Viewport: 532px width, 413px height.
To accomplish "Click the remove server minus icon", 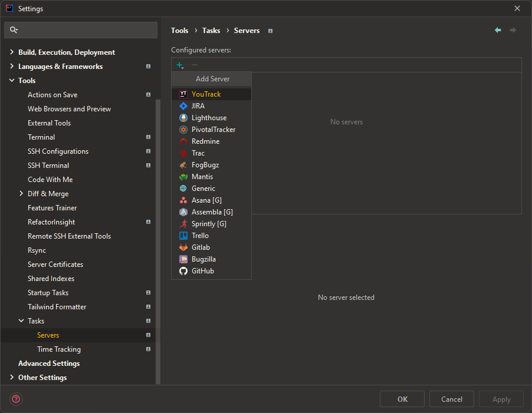I will pyautogui.click(x=195, y=65).
